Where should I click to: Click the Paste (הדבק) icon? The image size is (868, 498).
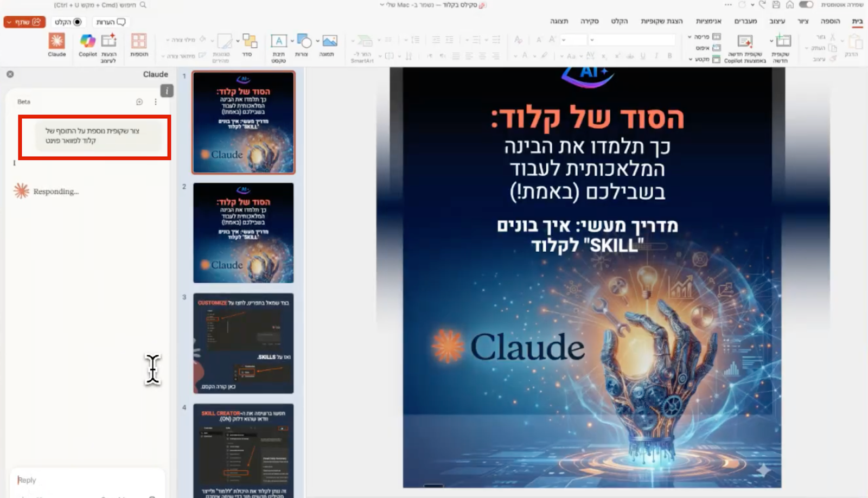[854, 42]
